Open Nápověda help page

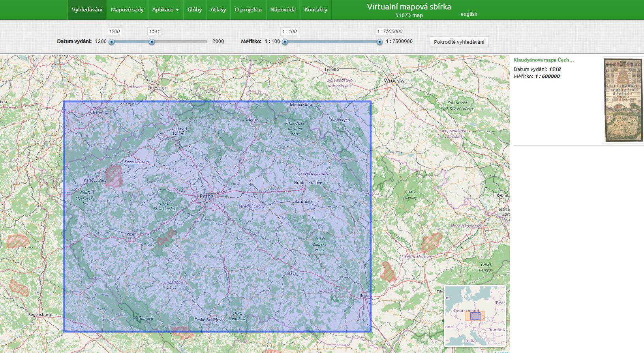click(283, 9)
